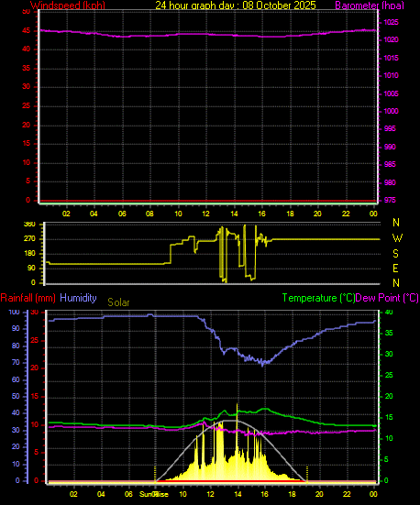
Task: Click the 70 value on humidity axis
Action: coord(16,363)
